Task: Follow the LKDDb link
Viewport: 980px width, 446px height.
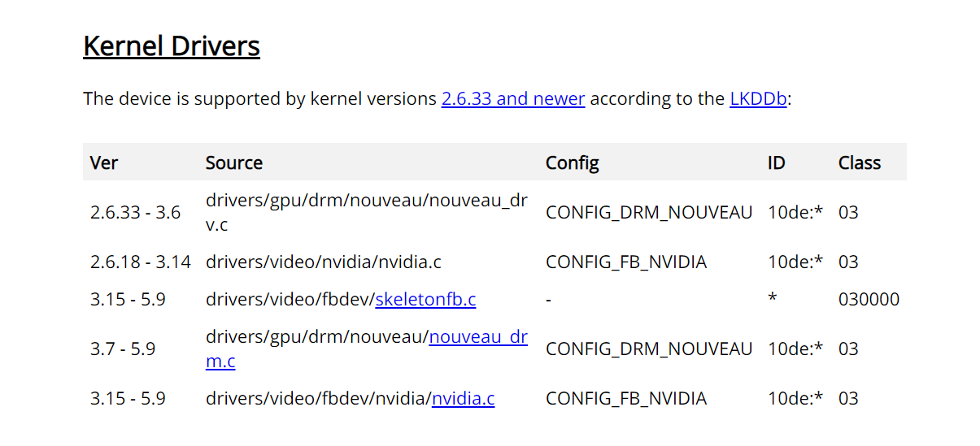Action: tap(758, 99)
